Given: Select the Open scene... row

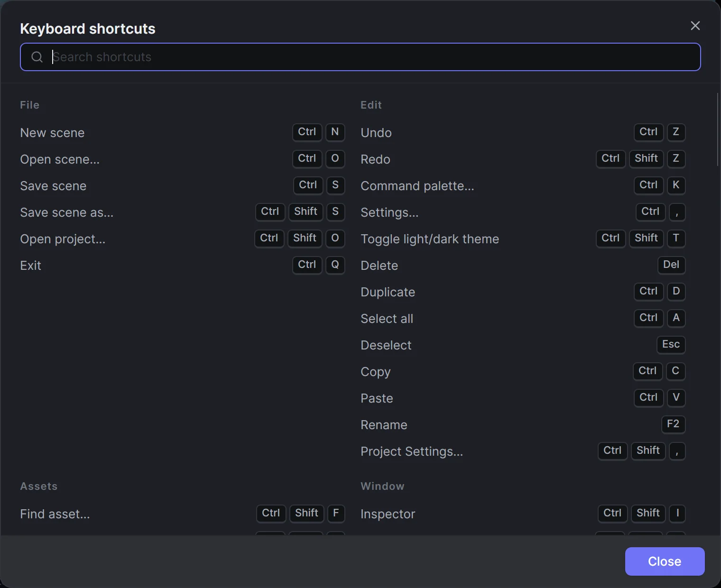Looking at the screenshot, I should point(182,159).
